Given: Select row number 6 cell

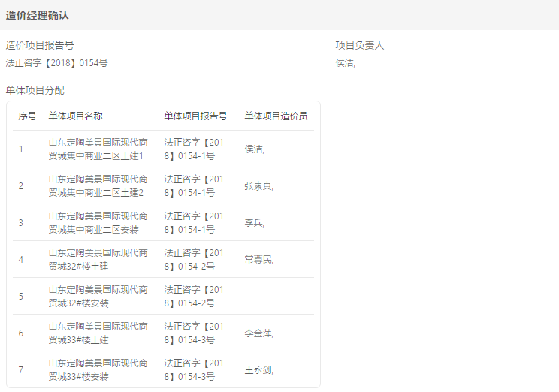Looking at the screenshot, I should tap(21, 333).
